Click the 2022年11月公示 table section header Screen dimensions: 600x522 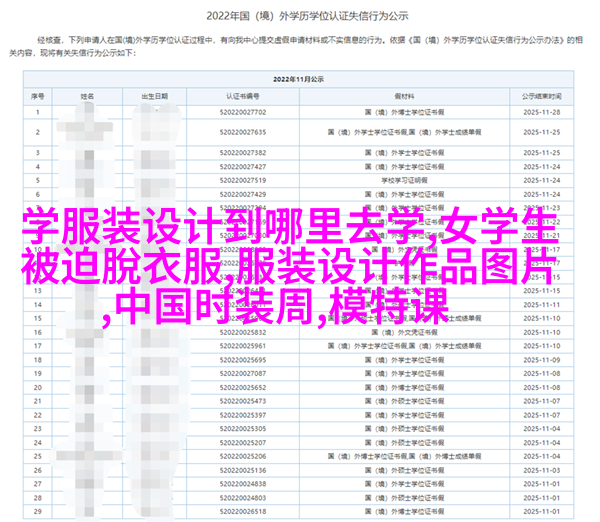(299, 77)
